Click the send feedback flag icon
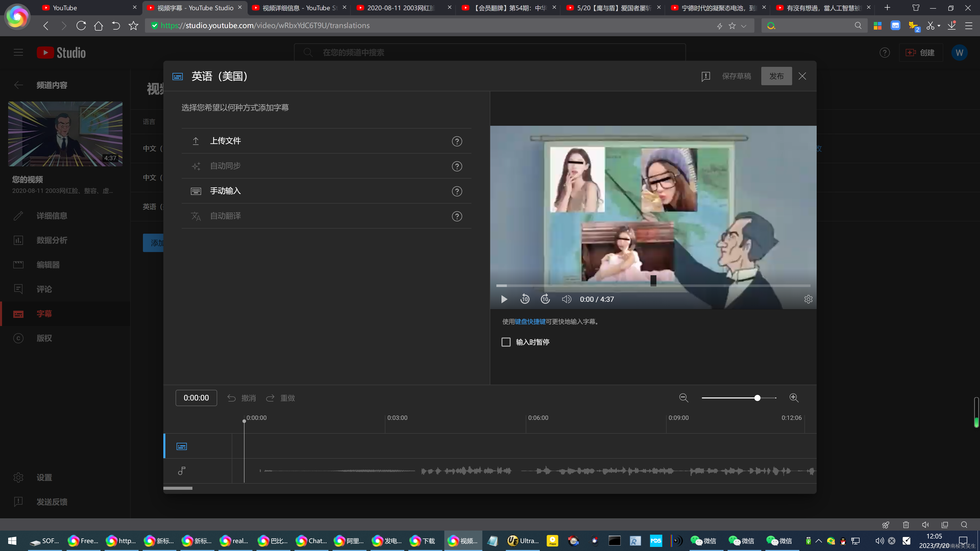Viewport: 980px width, 551px height. tap(706, 77)
